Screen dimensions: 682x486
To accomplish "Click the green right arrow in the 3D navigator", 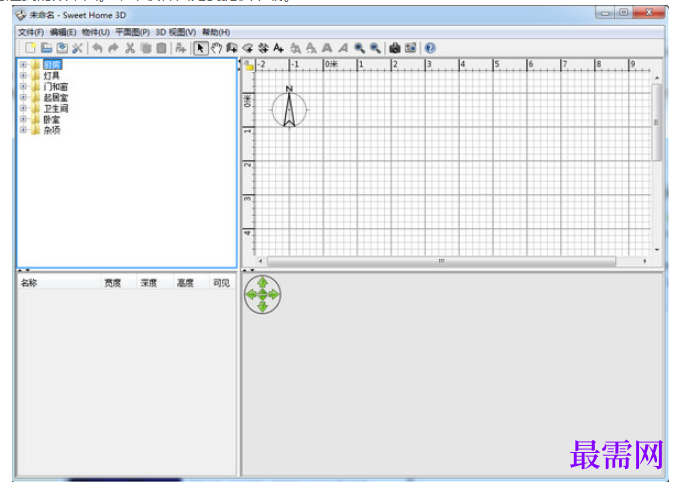I will (274, 295).
